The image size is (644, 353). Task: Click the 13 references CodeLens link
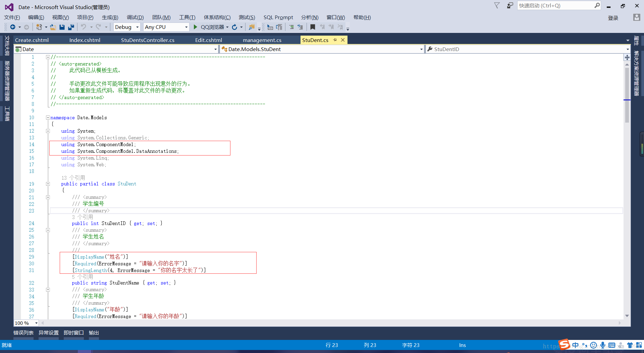[73, 178]
